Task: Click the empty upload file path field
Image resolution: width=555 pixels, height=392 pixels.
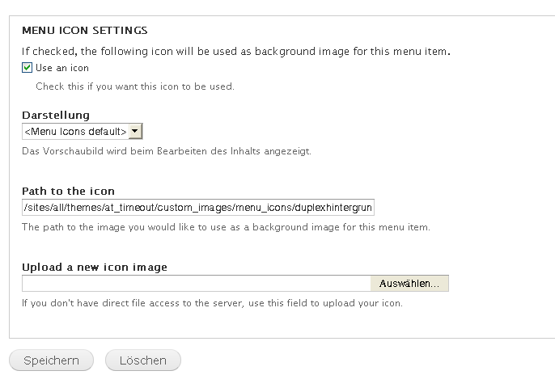Action: 196,284
